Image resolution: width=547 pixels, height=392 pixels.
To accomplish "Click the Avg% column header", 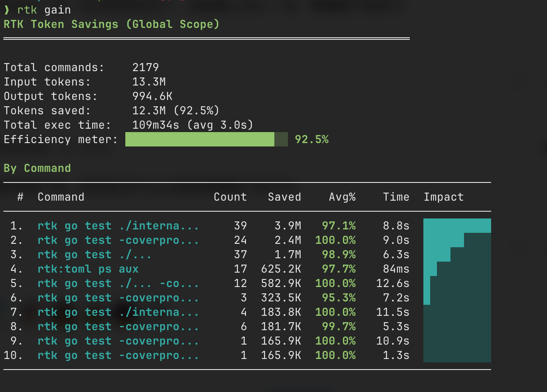I will point(342,197).
